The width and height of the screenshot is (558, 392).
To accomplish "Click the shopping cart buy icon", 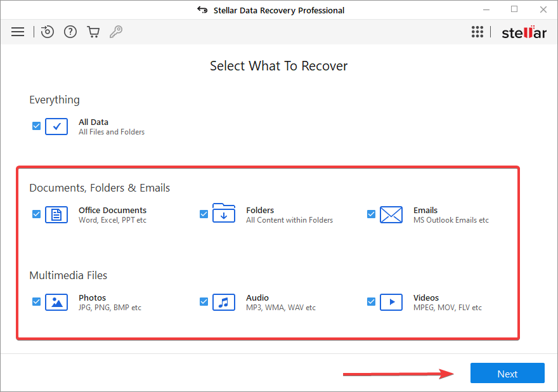I will coord(93,32).
